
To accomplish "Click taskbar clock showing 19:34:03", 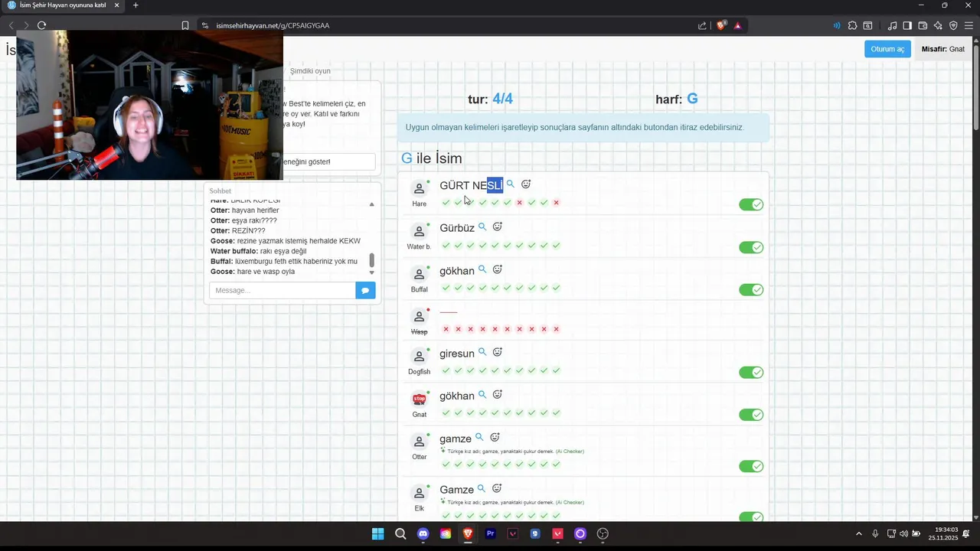I will click(x=943, y=533).
